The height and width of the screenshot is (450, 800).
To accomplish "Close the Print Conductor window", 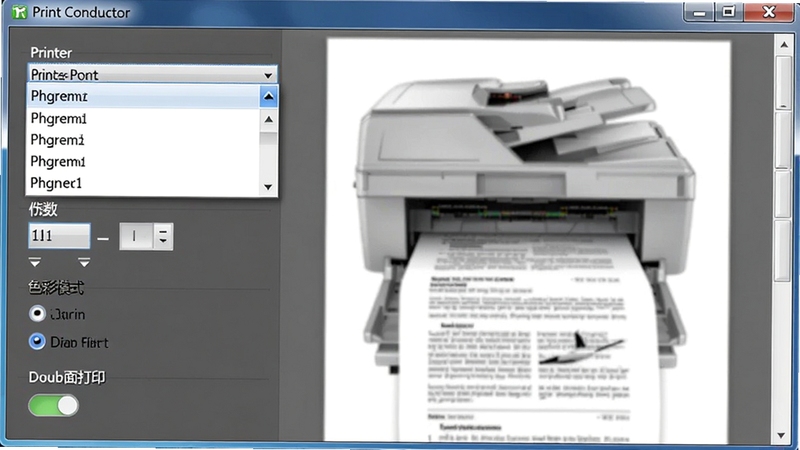I will pos(769,12).
